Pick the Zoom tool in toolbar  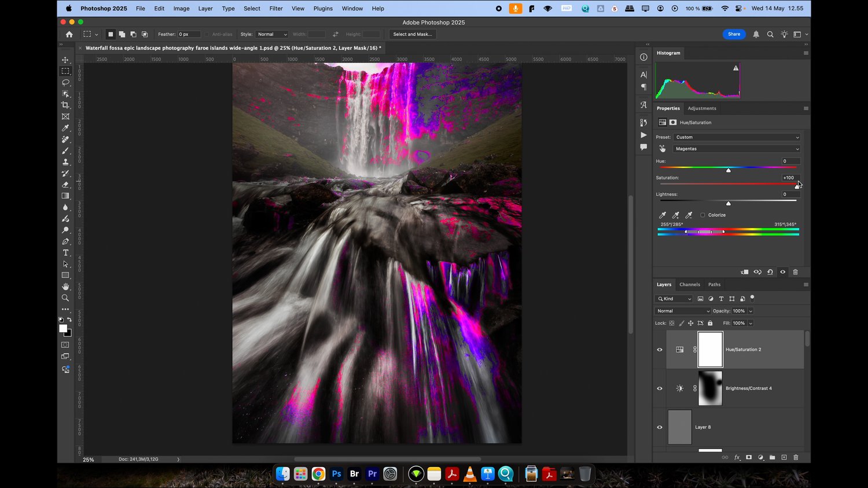click(x=65, y=298)
